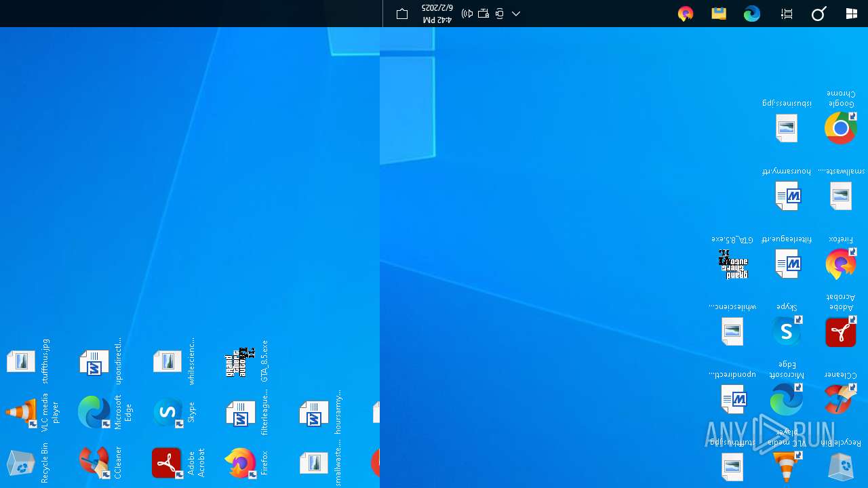
Task: Open Task View from the taskbar
Action: click(787, 14)
